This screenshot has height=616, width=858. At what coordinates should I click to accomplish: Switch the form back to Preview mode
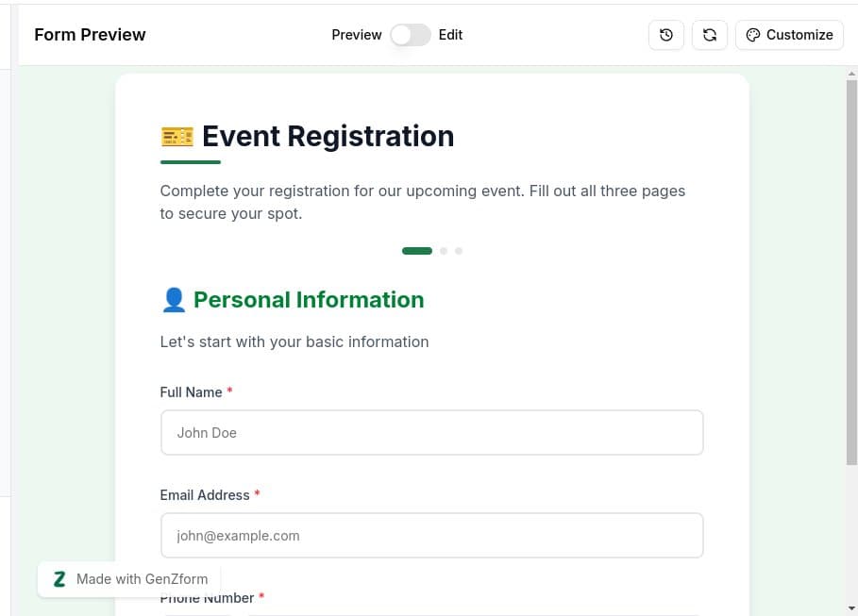(410, 34)
